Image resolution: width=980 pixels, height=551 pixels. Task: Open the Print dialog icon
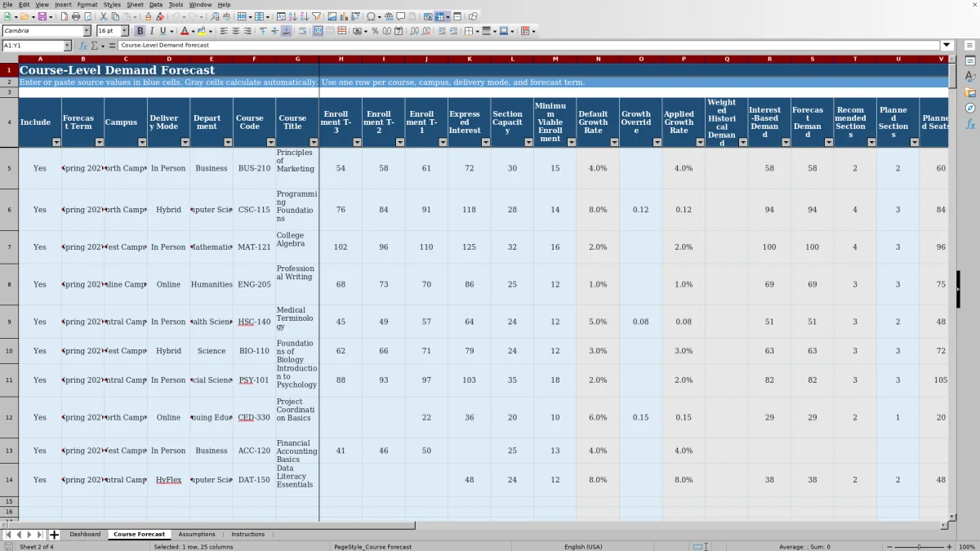(x=76, y=16)
